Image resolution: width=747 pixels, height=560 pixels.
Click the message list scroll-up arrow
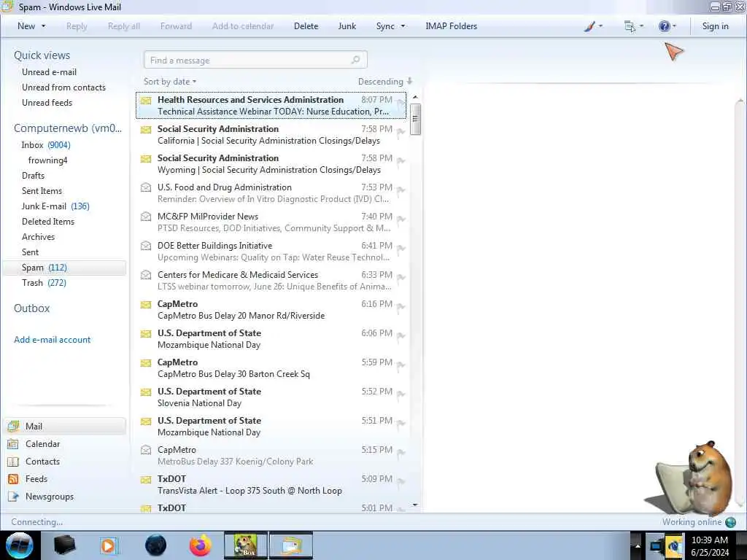click(x=415, y=97)
